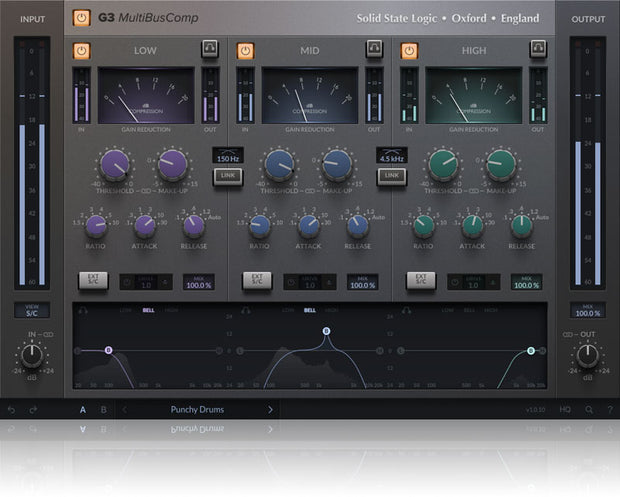Click the HIGH band Attack knob
The height and width of the screenshot is (497, 620).
coord(473,226)
